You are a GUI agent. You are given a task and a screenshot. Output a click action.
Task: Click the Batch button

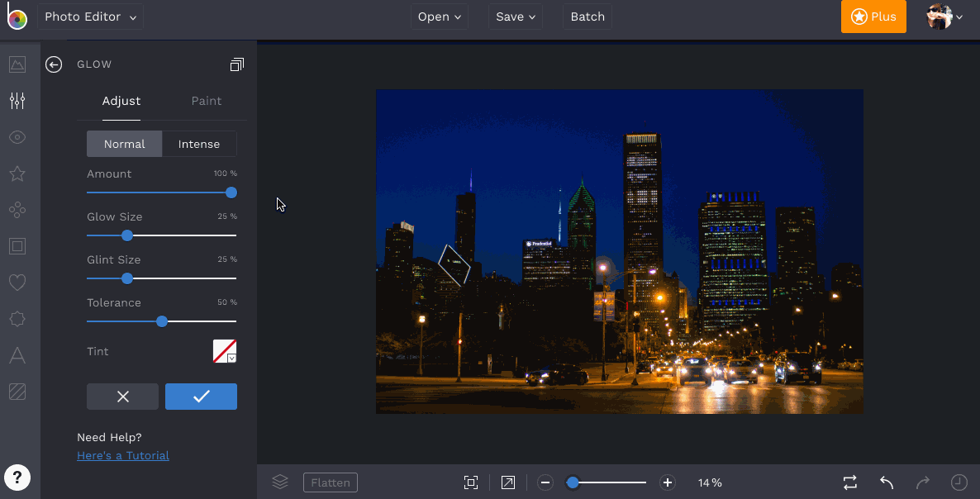[x=588, y=17]
